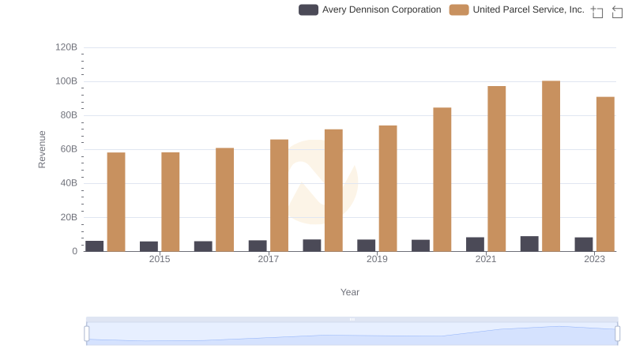632x364 pixels.
Task: Click the UPS bar for 2019
Action: tap(388, 189)
